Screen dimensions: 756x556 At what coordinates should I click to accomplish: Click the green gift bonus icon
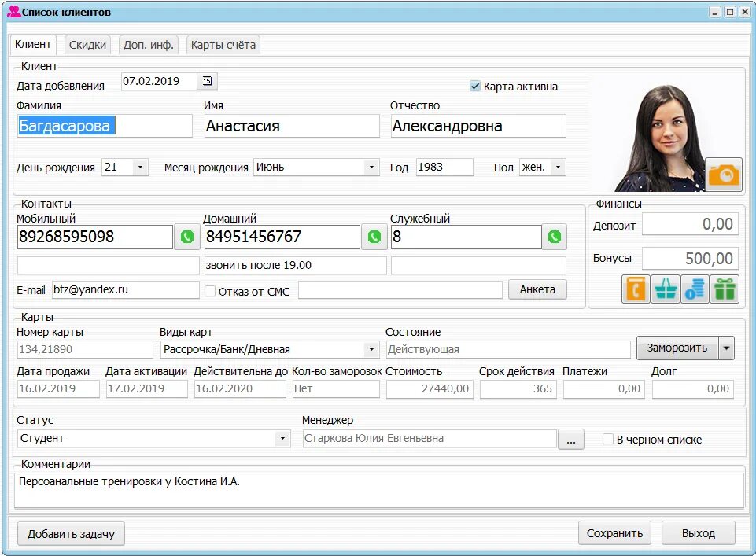(725, 289)
